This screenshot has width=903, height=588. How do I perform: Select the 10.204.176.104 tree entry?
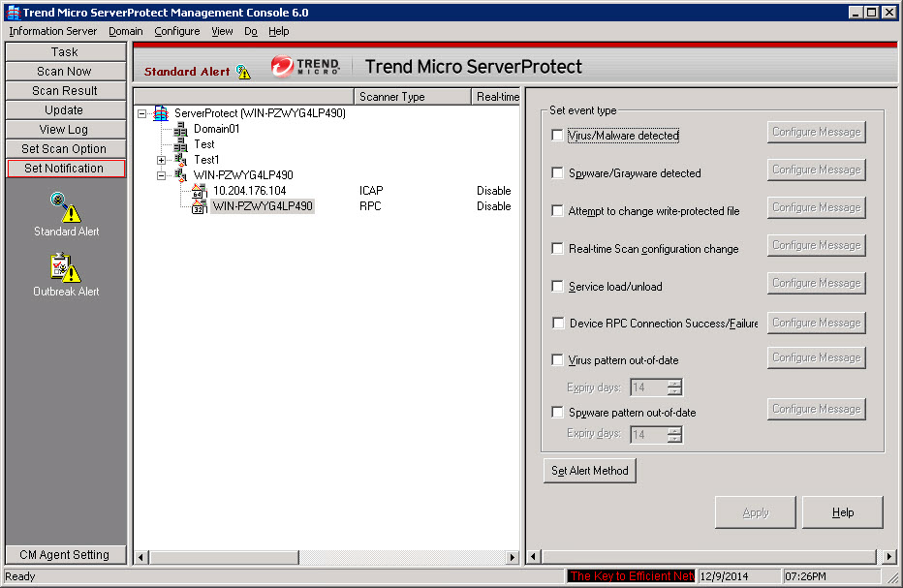249,191
